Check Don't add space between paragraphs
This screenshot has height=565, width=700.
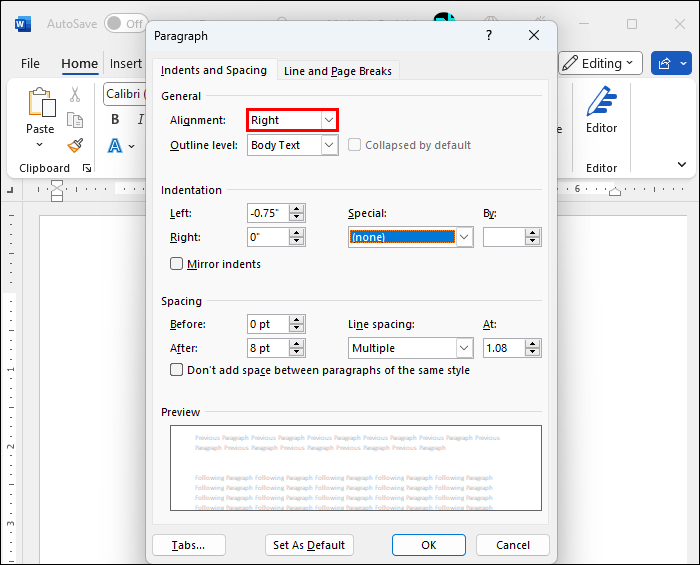(x=177, y=370)
